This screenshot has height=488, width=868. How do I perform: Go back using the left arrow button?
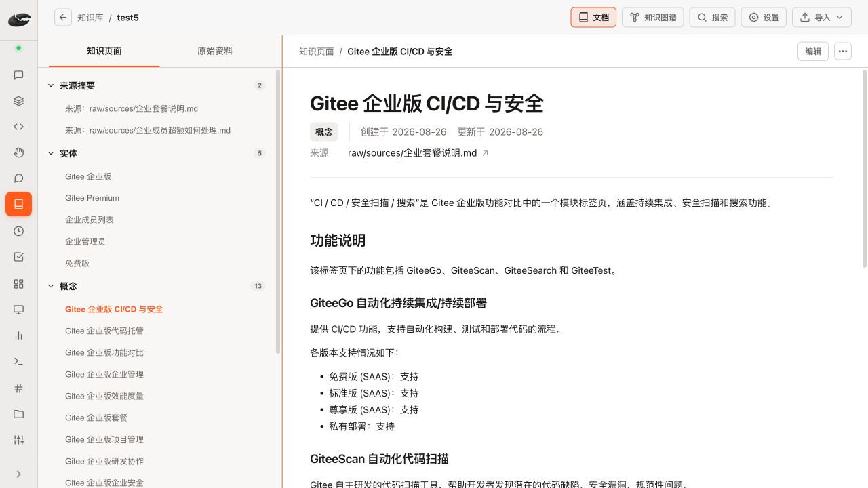[x=63, y=18]
